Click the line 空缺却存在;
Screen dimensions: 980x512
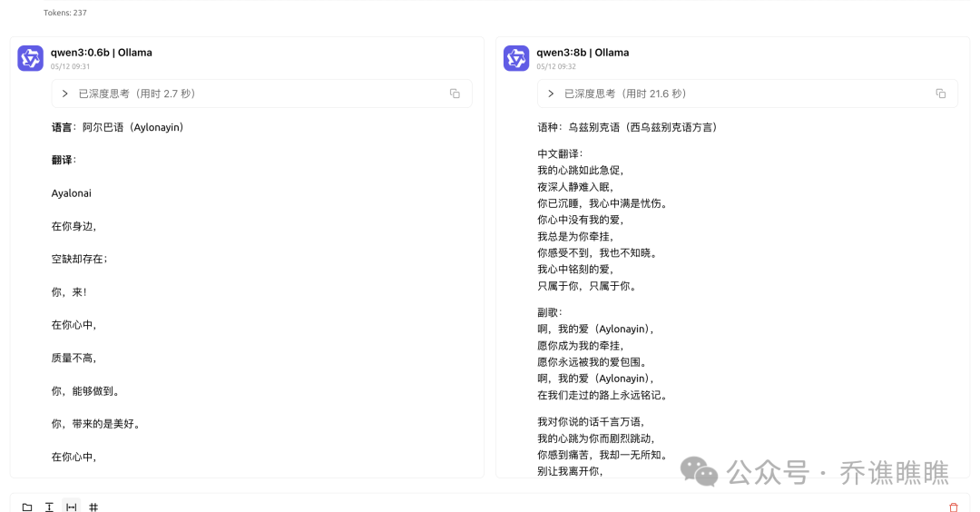click(x=79, y=259)
